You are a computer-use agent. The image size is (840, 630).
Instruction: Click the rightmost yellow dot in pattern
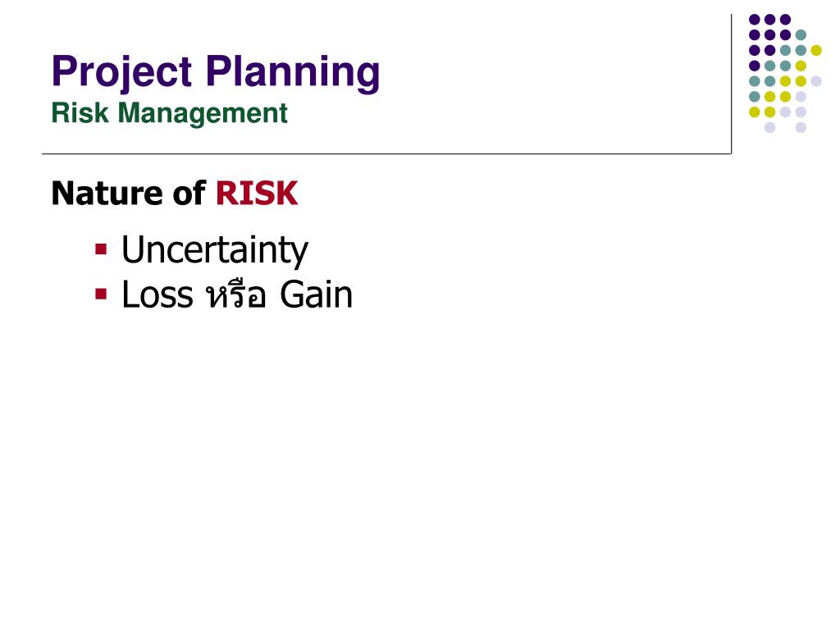pyautogui.click(x=816, y=50)
